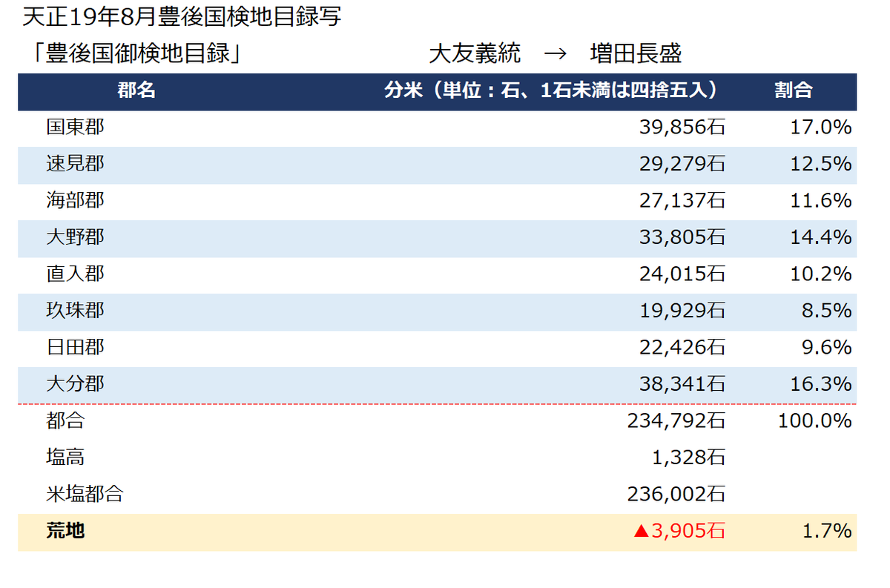890x588 pixels.
Task: Select the 速見郡 row label
Action: point(75,164)
